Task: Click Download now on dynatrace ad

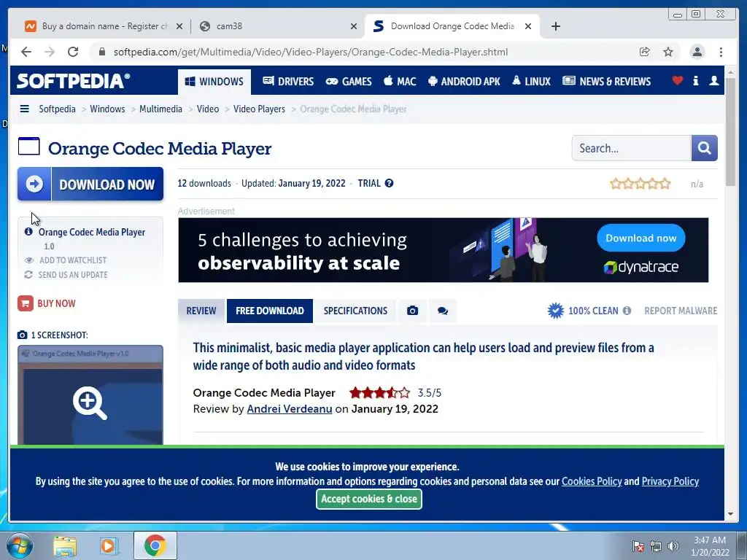Action: tap(640, 238)
